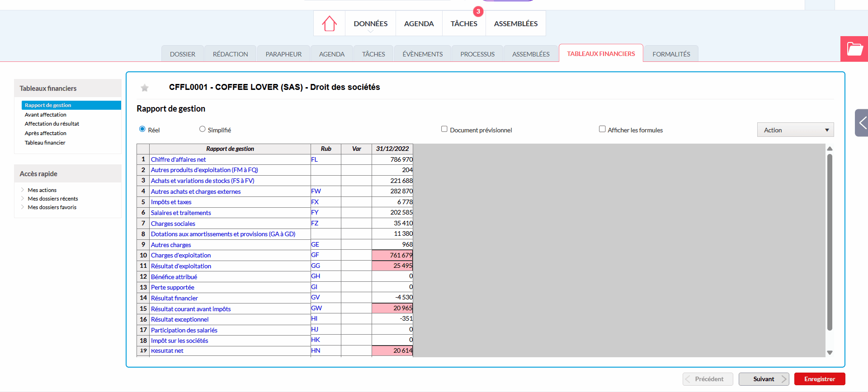
Task: Click the Charges sociales row label
Action: 173,224
